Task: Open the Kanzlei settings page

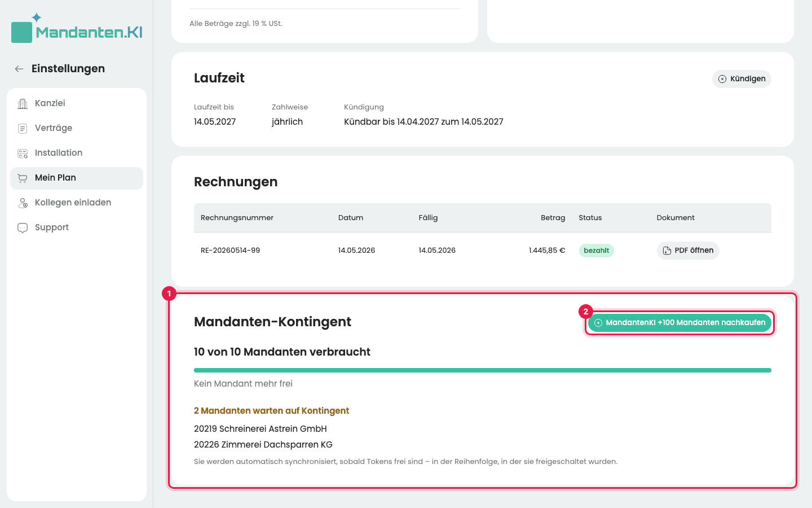Action: 77,103
